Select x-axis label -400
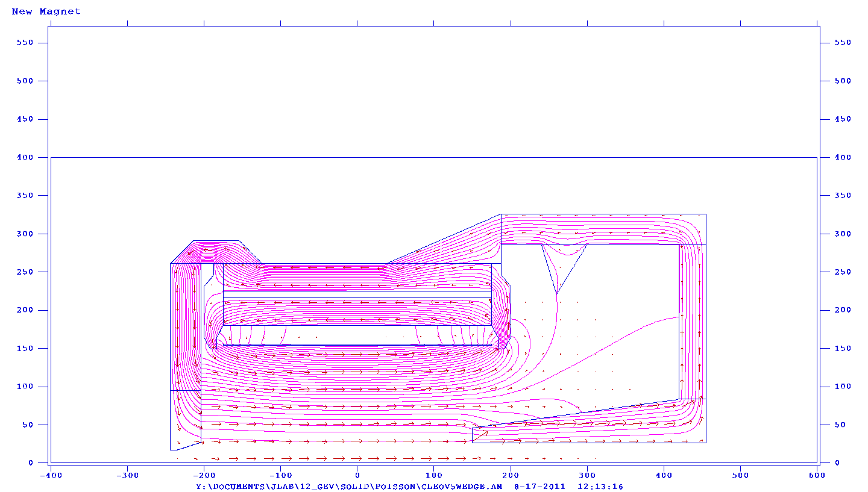This screenshot has width=868, height=492. (51, 475)
